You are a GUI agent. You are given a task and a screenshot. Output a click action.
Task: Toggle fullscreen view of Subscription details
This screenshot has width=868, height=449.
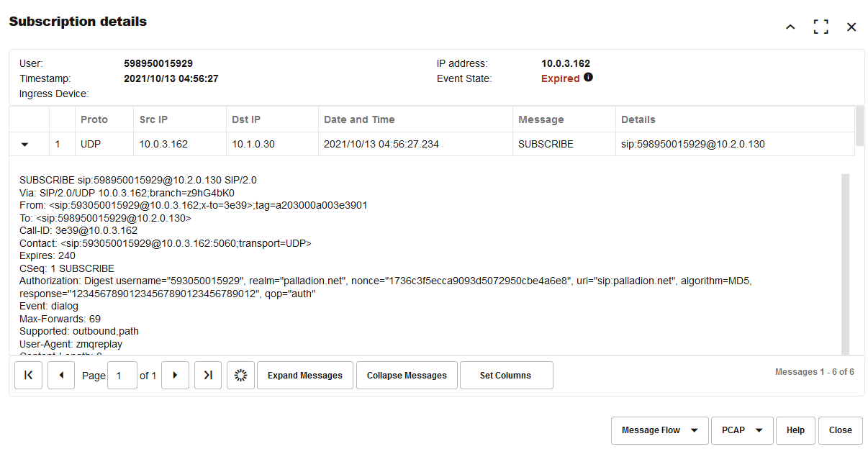(820, 27)
